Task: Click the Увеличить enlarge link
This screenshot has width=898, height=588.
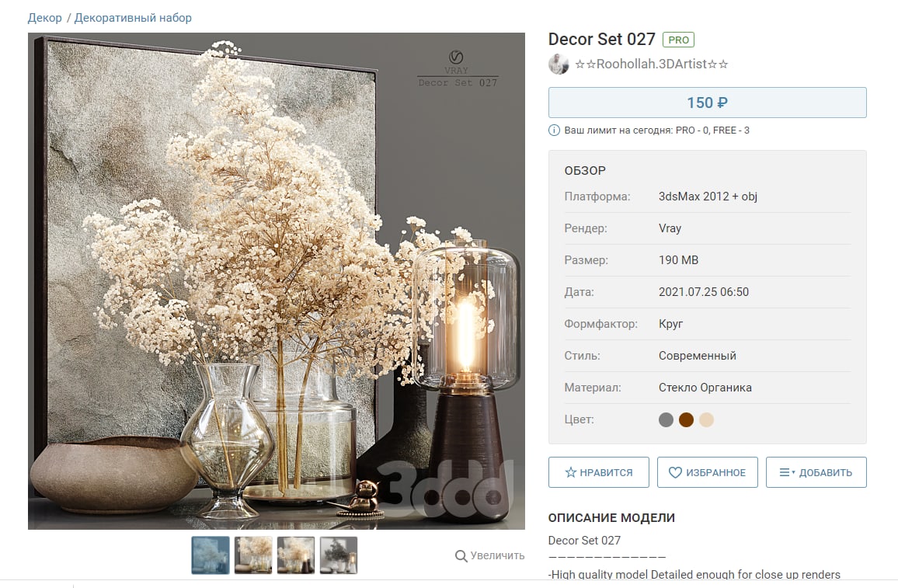Action: (x=497, y=555)
